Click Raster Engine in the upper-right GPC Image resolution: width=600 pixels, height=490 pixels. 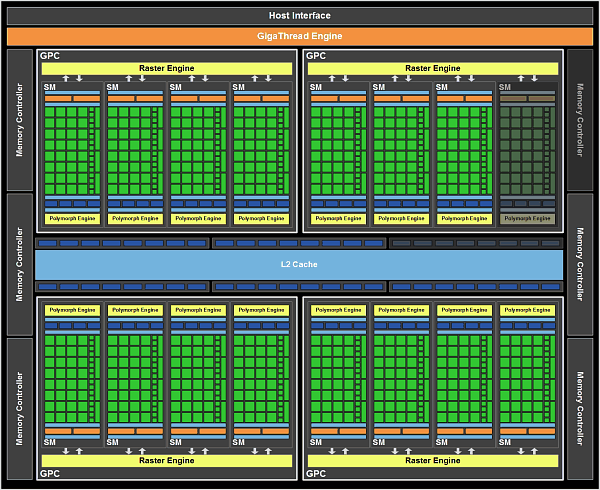pyautogui.click(x=433, y=68)
